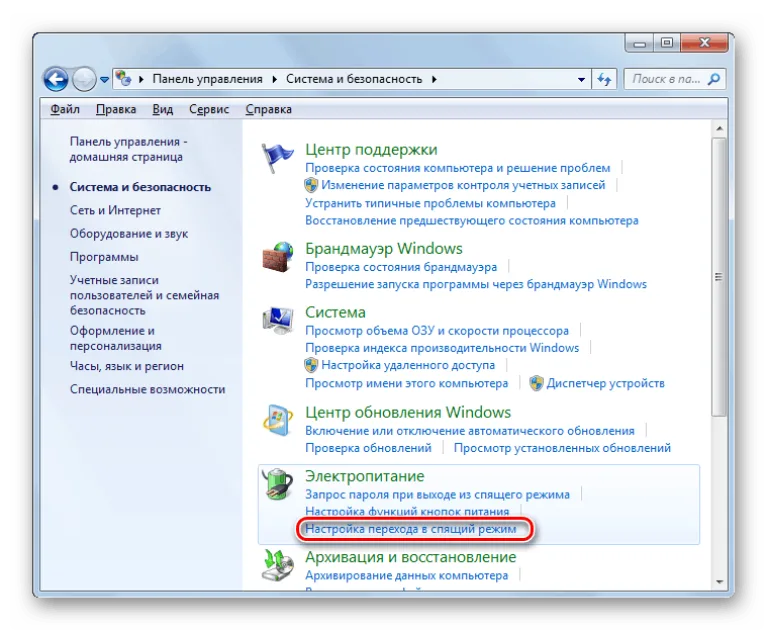This screenshot has width=768, height=631.
Task: Open Специальные возможности category
Action: click(x=147, y=389)
